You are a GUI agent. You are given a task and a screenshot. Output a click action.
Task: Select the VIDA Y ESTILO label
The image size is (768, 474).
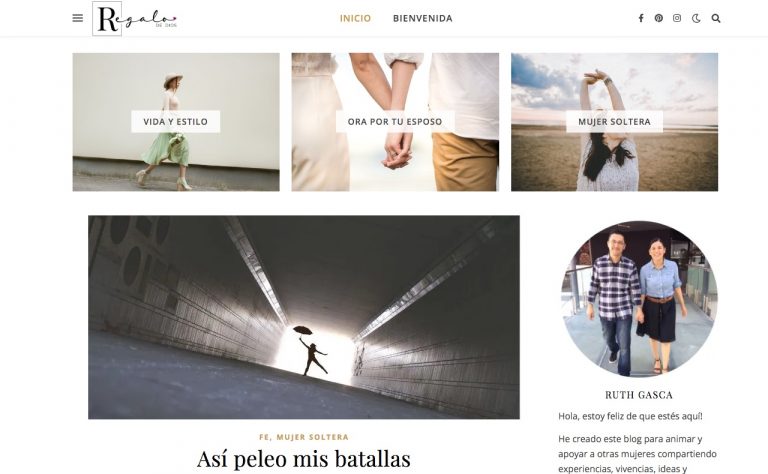coord(175,121)
